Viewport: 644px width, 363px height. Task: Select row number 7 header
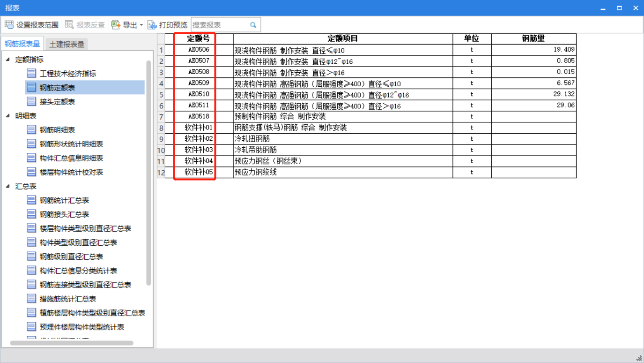coord(162,116)
